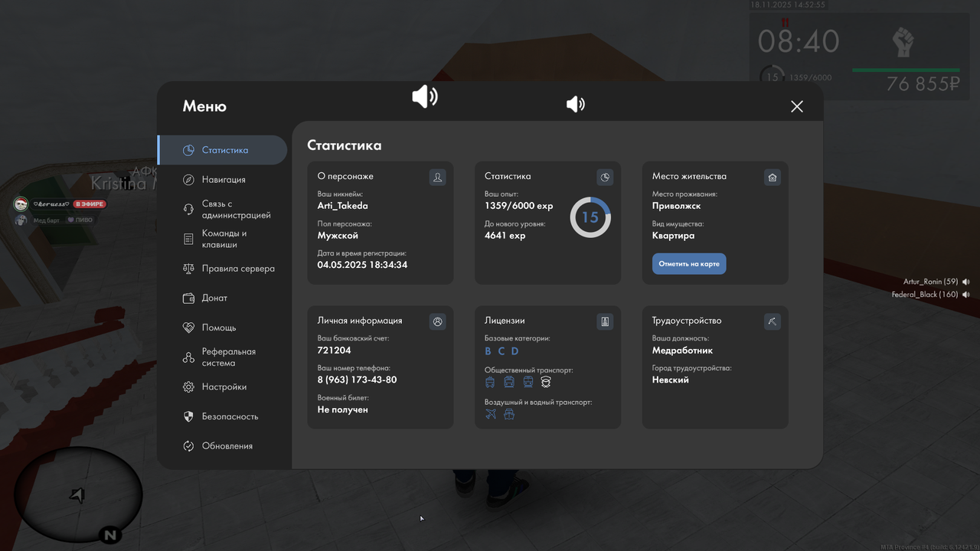The image size is (980, 551).
Task: Click the В ЭФИРЕ live badge
Action: [x=90, y=204]
